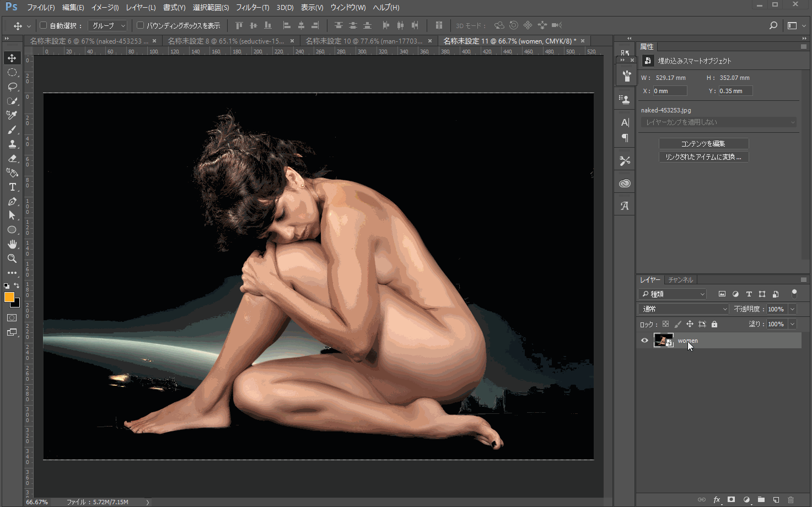Screen dimensions: 812x507
Task: Select the Quick Selection tool
Action: [12, 101]
